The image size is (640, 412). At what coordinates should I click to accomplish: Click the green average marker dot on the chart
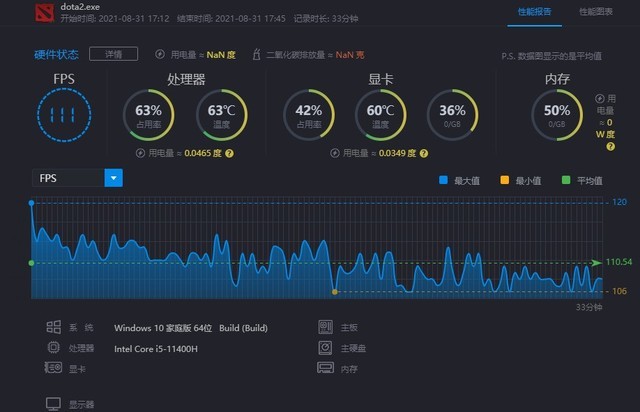pyautogui.click(x=31, y=263)
